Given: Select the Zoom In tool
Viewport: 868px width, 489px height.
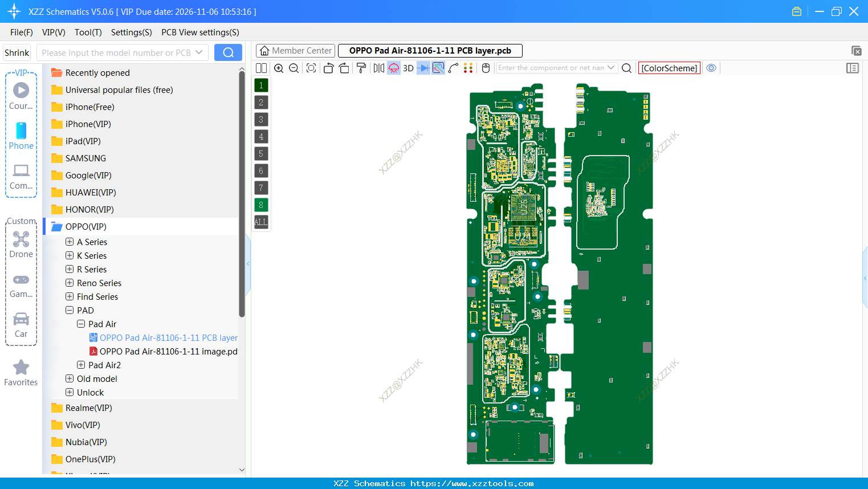Looking at the screenshot, I should coord(279,68).
